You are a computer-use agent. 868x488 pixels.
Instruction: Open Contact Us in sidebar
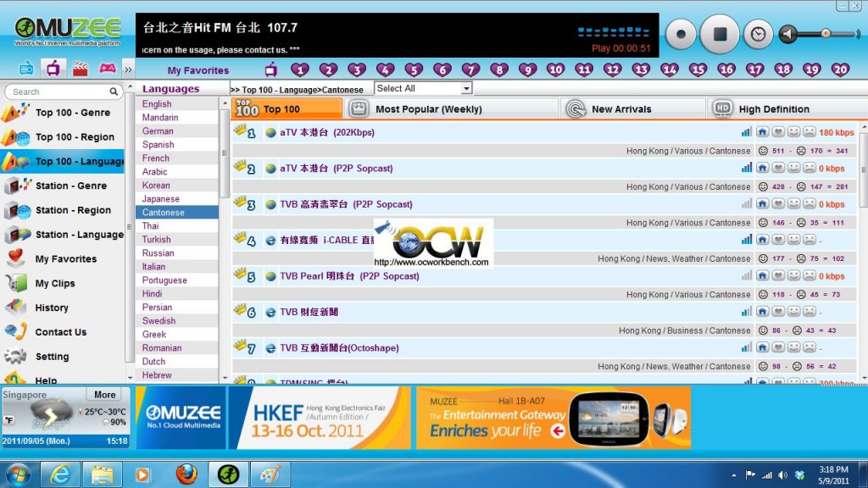point(63,331)
